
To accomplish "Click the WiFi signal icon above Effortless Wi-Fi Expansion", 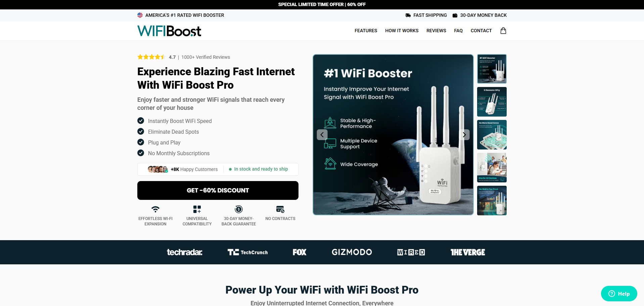I will (x=155, y=209).
